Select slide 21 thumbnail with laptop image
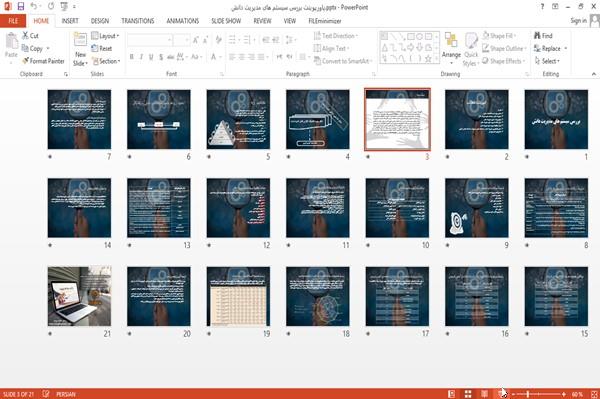The height and width of the screenshot is (399, 600). coord(79,296)
